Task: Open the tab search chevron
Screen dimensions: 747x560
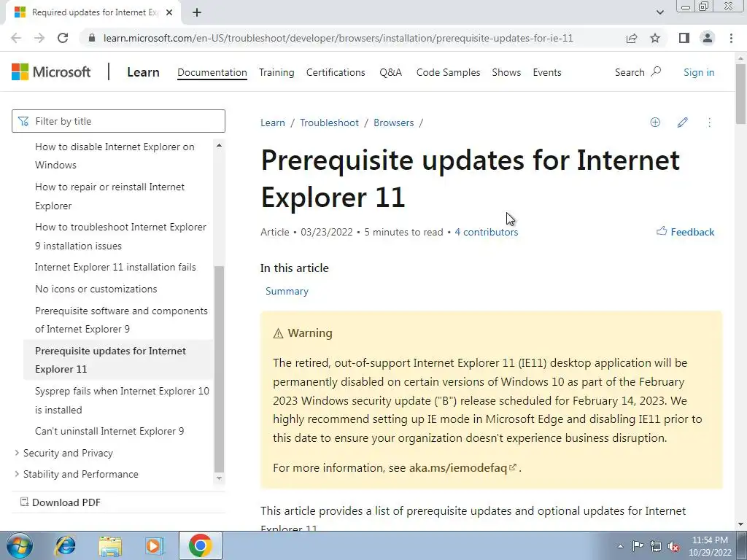Action: pyautogui.click(x=659, y=12)
